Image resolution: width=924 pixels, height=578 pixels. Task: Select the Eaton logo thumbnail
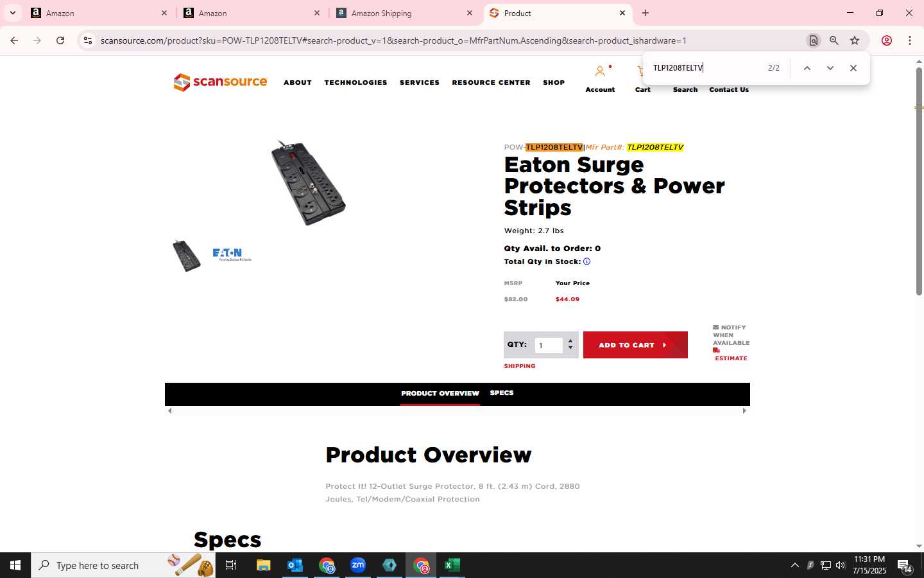pos(232,255)
